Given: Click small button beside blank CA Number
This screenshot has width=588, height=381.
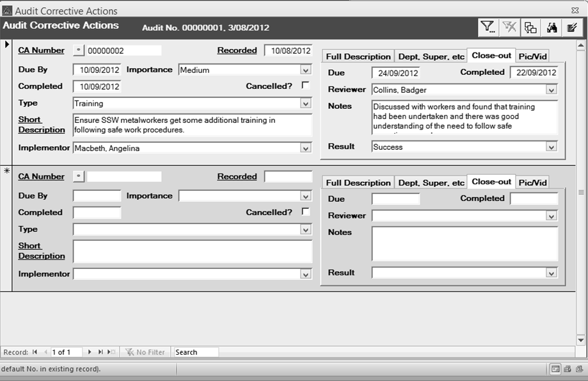Looking at the screenshot, I should click(78, 177).
